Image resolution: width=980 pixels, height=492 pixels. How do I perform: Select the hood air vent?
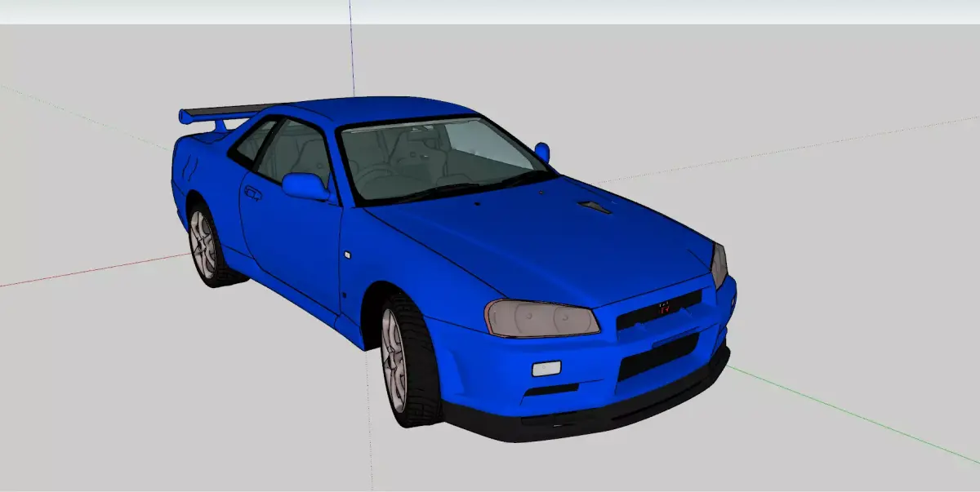click(x=595, y=207)
